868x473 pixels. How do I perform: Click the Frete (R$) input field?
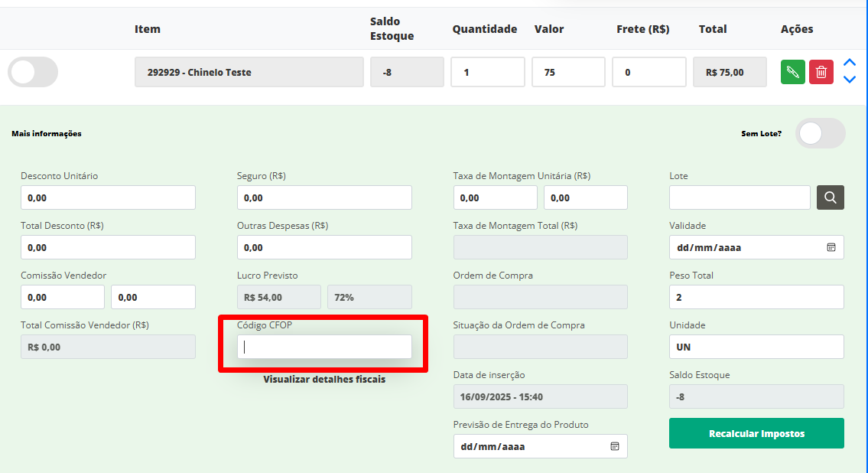tap(649, 72)
